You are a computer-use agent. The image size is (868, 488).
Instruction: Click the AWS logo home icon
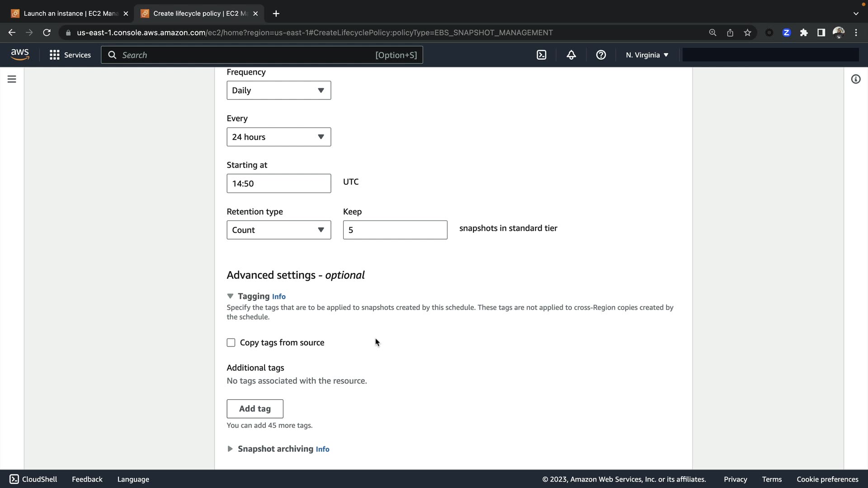coord(20,55)
